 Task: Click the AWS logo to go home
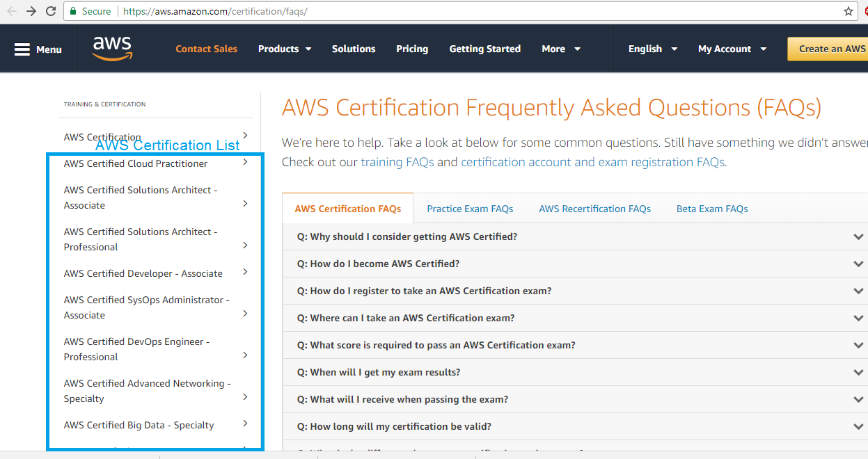point(111,47)
